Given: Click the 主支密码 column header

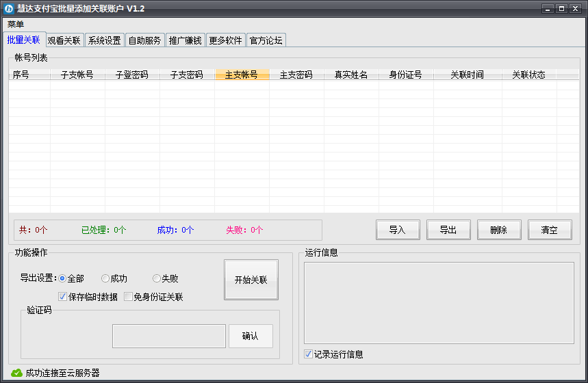Looking at the screenshot, I should (296, 75).
